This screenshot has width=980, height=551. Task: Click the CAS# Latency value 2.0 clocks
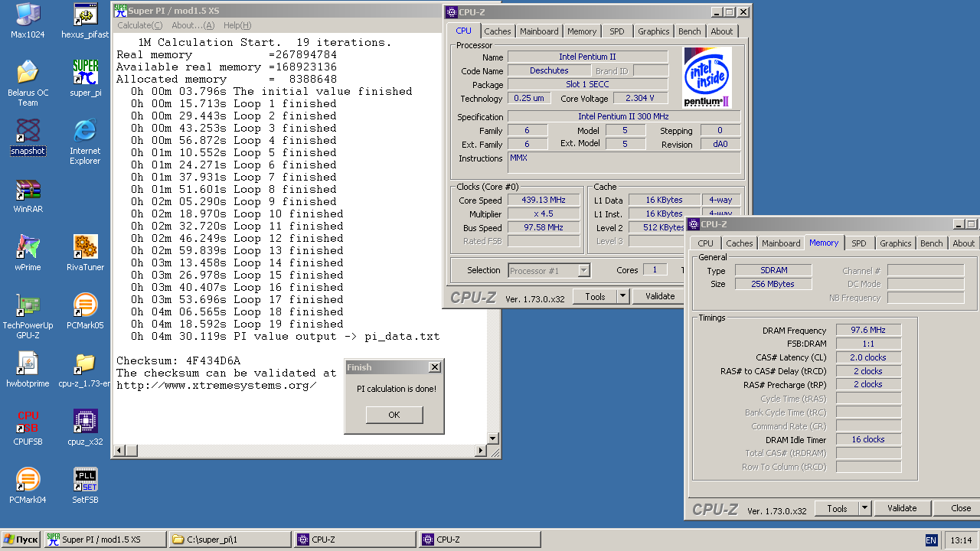click(x=868, y=357)
